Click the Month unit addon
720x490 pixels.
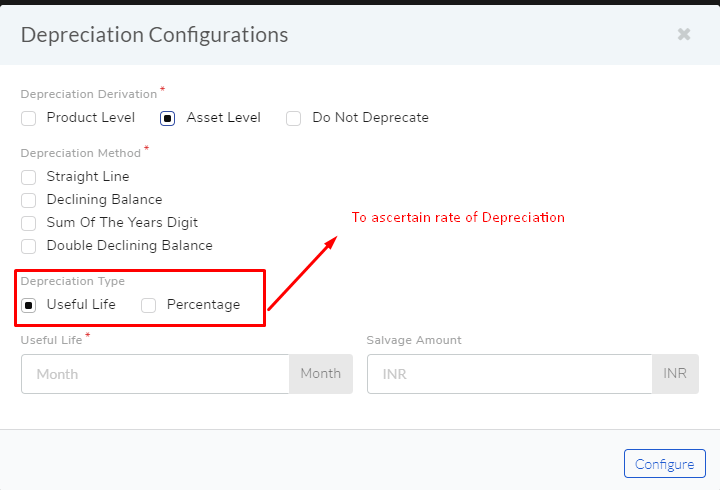[x=321, y=374]
